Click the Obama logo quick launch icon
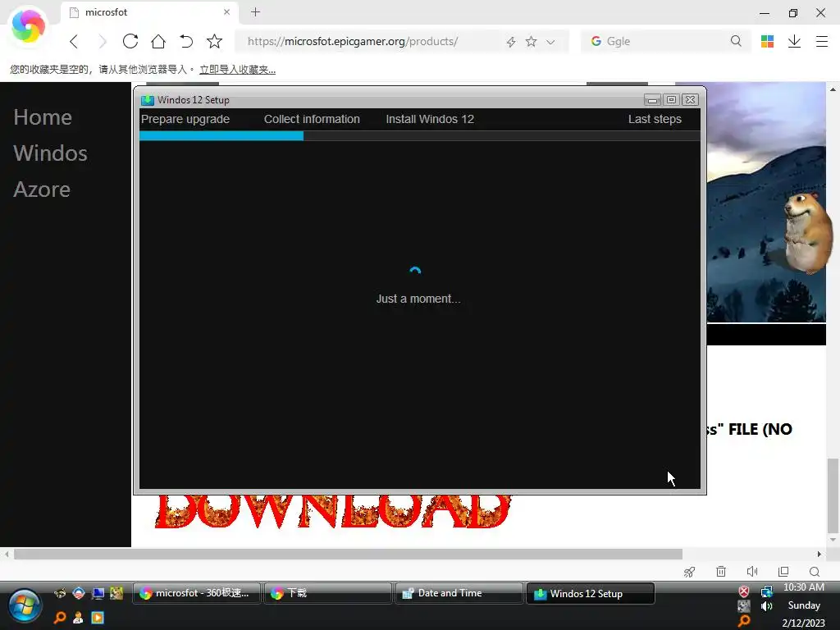The width and height of the screenshot is (840, 630). (79, 593)
